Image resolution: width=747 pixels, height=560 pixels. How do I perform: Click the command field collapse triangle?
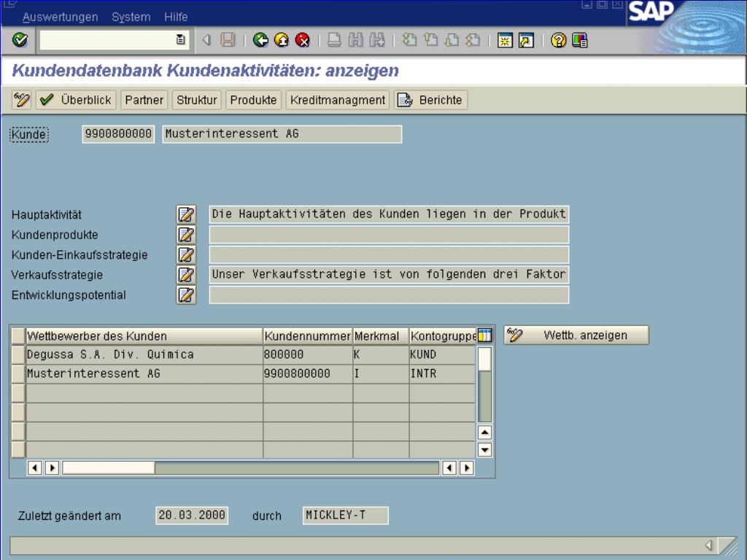pos(206,40)
